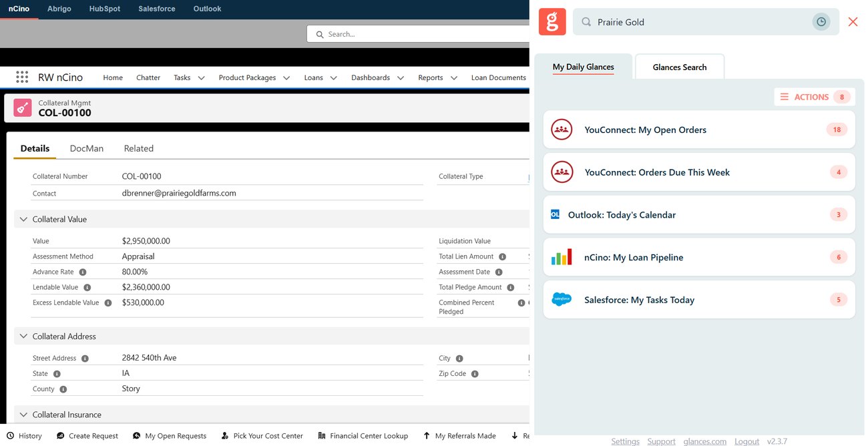This screenshot has height=446, width=868.
Task: Click the Salesforce cloud icon in My Tasks Today
Action: click(562, 300)
